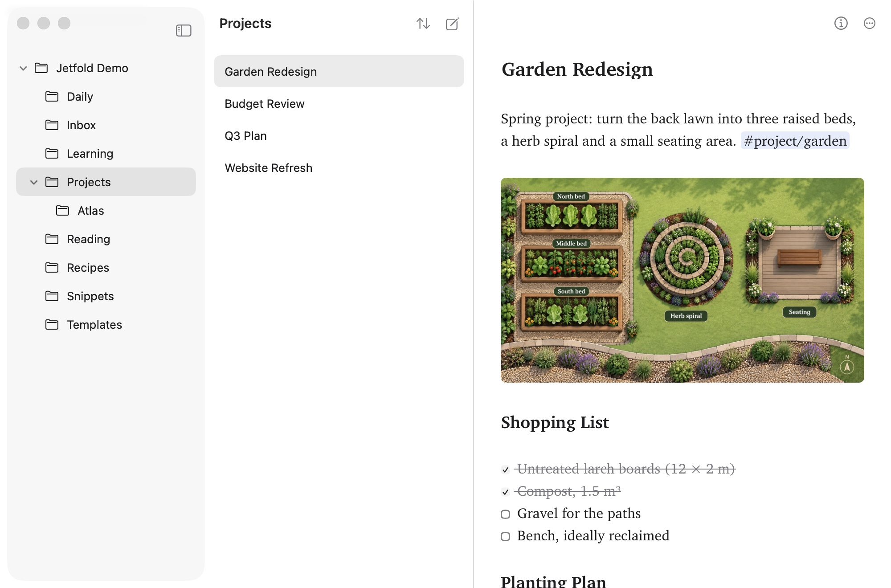The height and width of the screenshot is (588, 891).
Task: Click the Inbox folder icon
Action: [x=52, y=125]
